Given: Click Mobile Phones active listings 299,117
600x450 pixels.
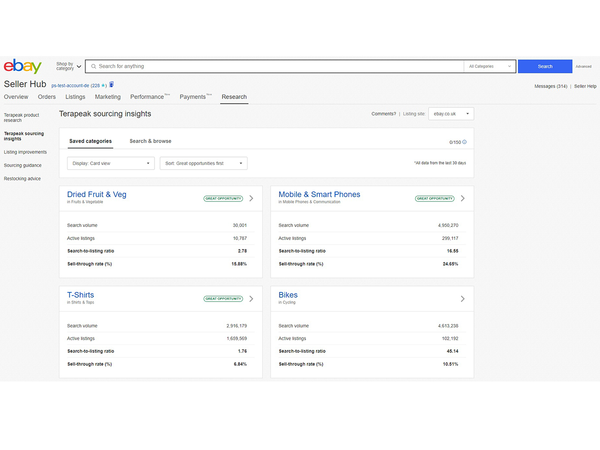Looking at the screenshot, I should click(x=450, y=238).
